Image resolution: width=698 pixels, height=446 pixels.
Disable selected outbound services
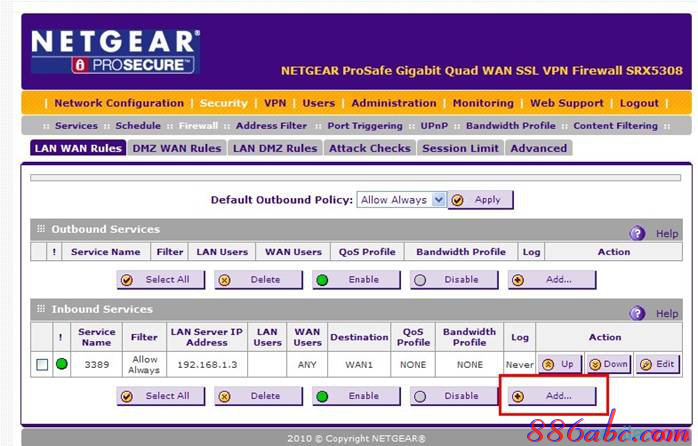click(454, 280)
